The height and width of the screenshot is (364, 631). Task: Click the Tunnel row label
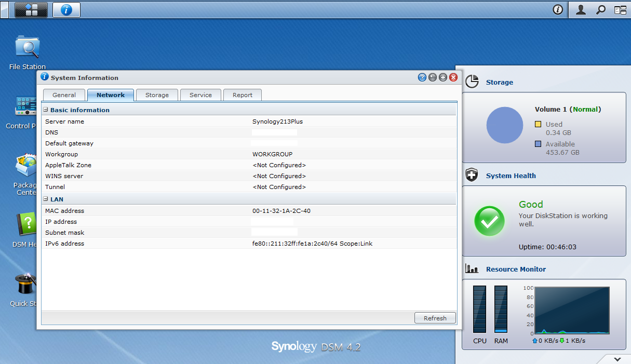(55, 187)
